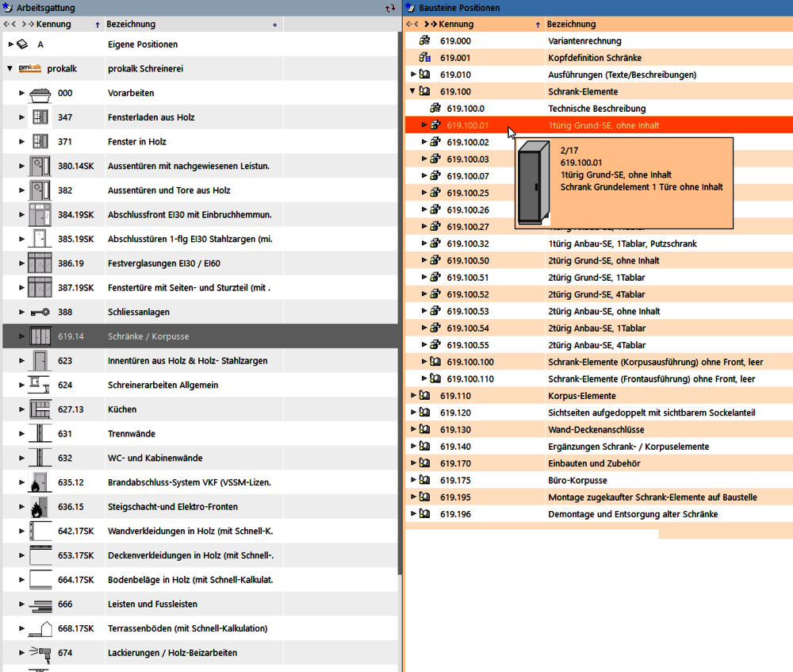Expand the Eigene Positionen node

10,44
